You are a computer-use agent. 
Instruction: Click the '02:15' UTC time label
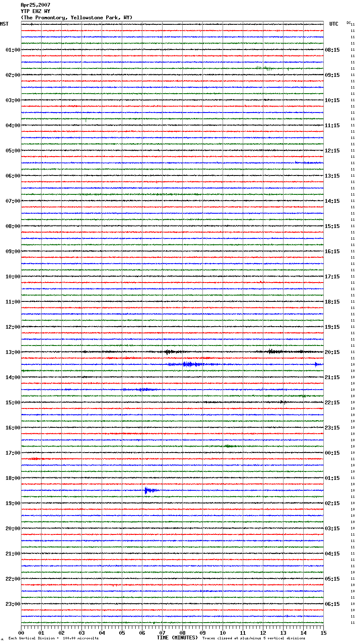pyautogui.click(x=332, y=503)
